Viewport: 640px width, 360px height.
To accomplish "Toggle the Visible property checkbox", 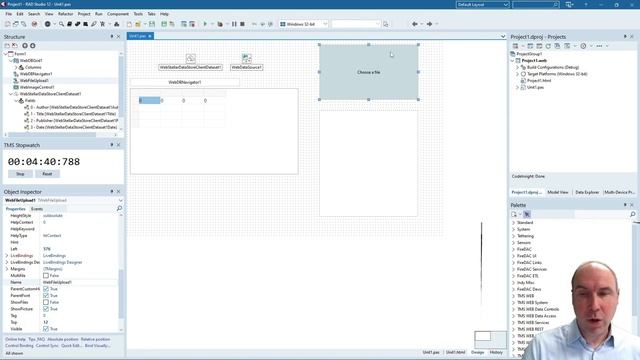I will pyautogui.click(x=46, y=329).
